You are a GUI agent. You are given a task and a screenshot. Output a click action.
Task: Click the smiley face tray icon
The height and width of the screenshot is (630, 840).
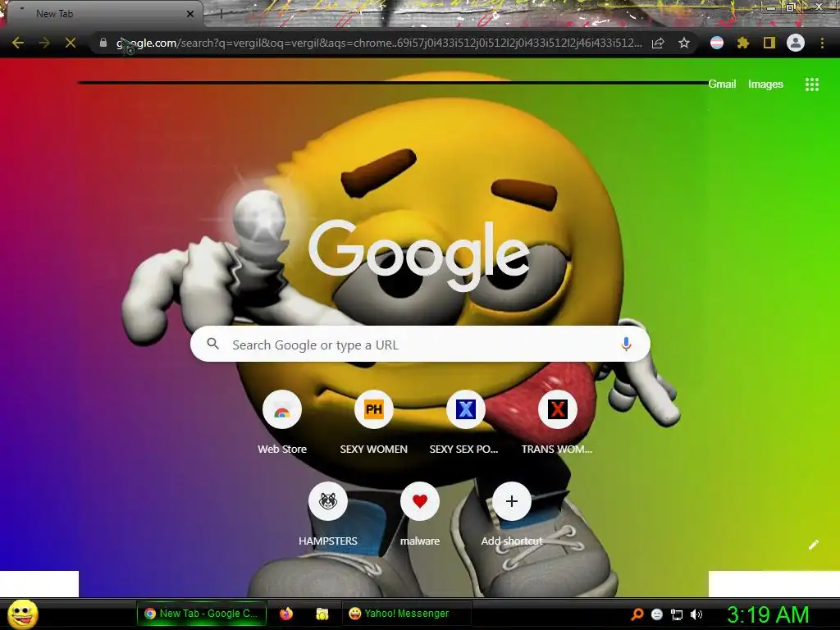coord(657,614)
